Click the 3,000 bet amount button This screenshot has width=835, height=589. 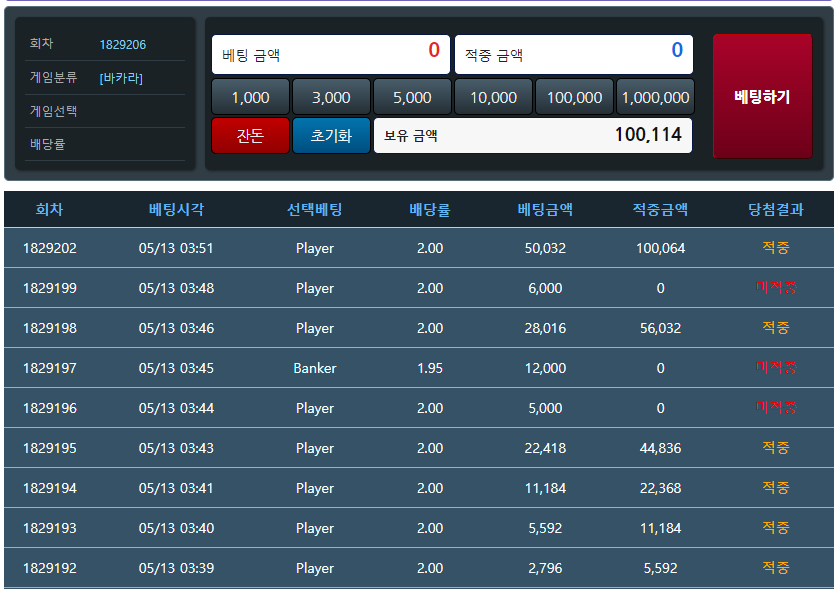pos(331,97)
